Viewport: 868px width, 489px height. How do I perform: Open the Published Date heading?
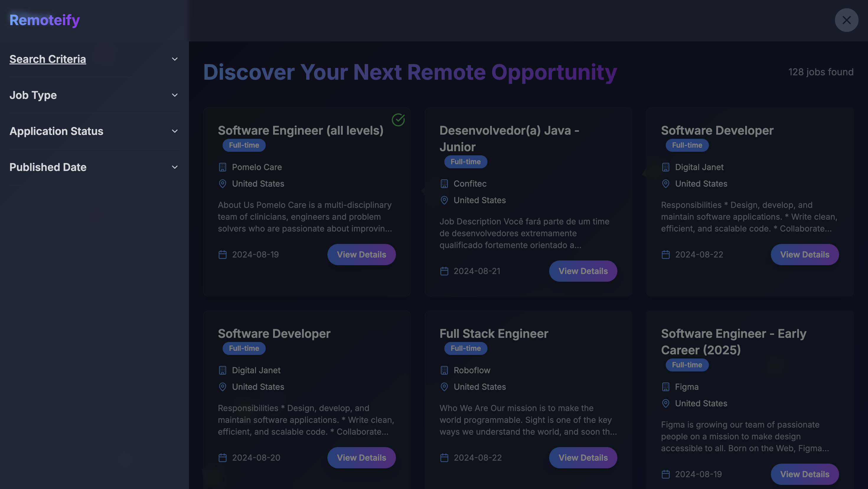tap(48, 167)
